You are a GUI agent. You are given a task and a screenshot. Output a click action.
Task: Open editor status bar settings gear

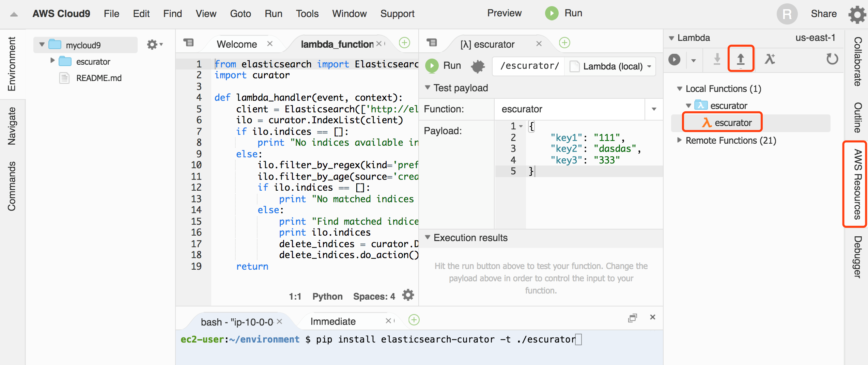pyautogui.click(x=408, y=295)
